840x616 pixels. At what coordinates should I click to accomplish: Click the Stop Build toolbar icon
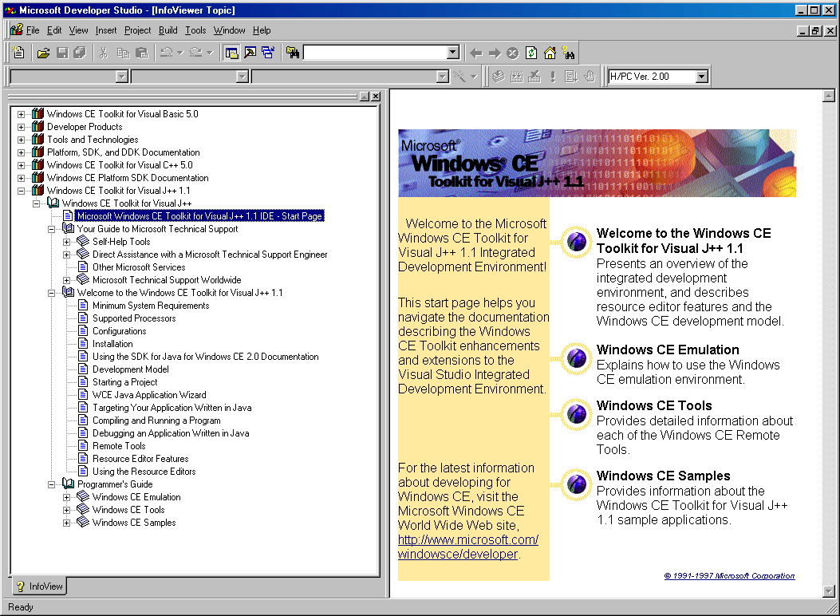pos(534,77)
